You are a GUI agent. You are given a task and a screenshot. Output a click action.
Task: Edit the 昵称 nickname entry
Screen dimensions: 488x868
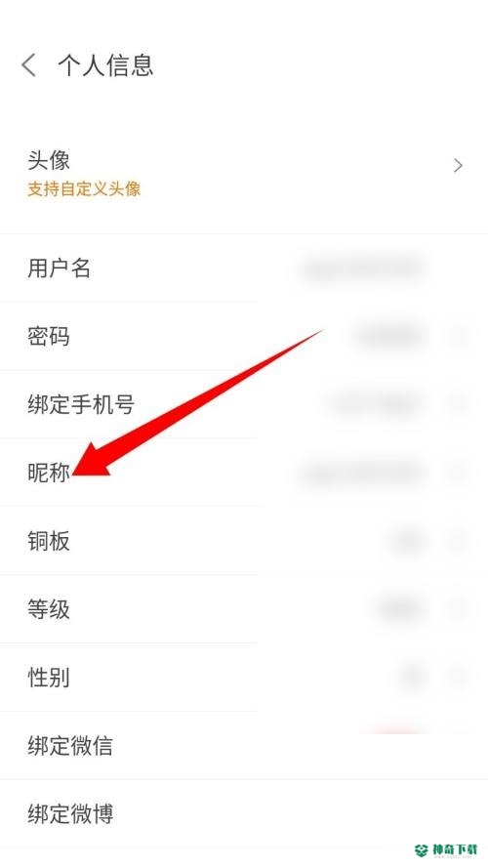244,473
